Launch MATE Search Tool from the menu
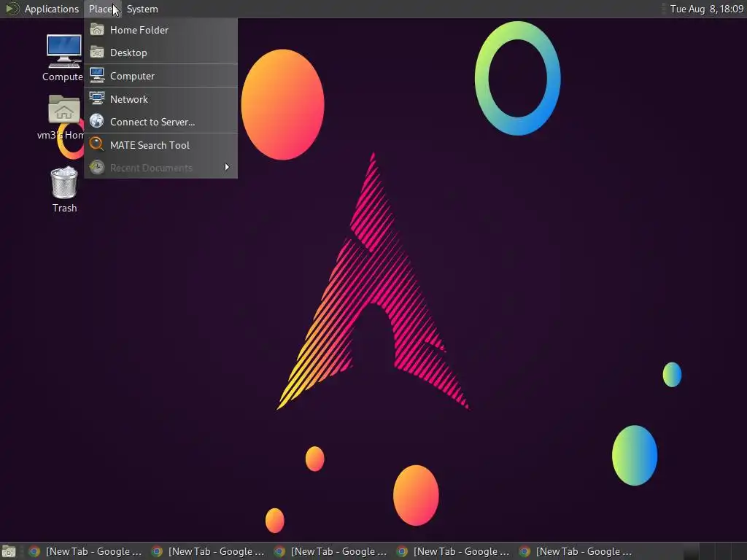Viewport: 747px width, 560px height. coord(161,145)
